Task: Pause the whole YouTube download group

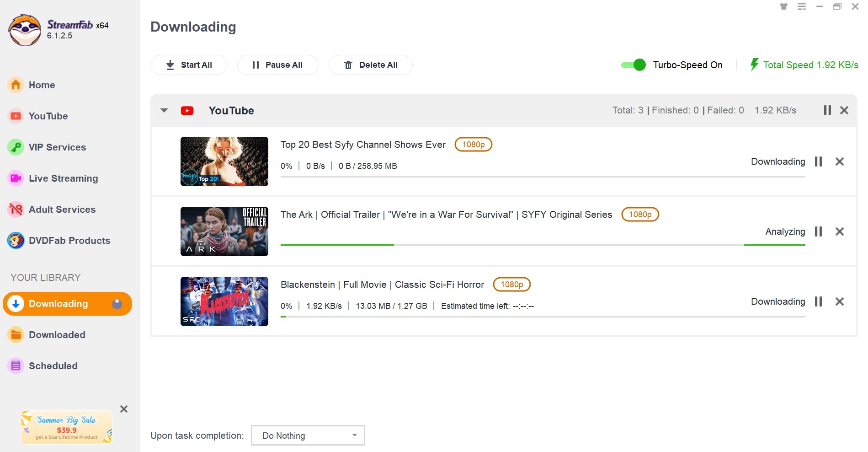Action: (x=827, y=110)
